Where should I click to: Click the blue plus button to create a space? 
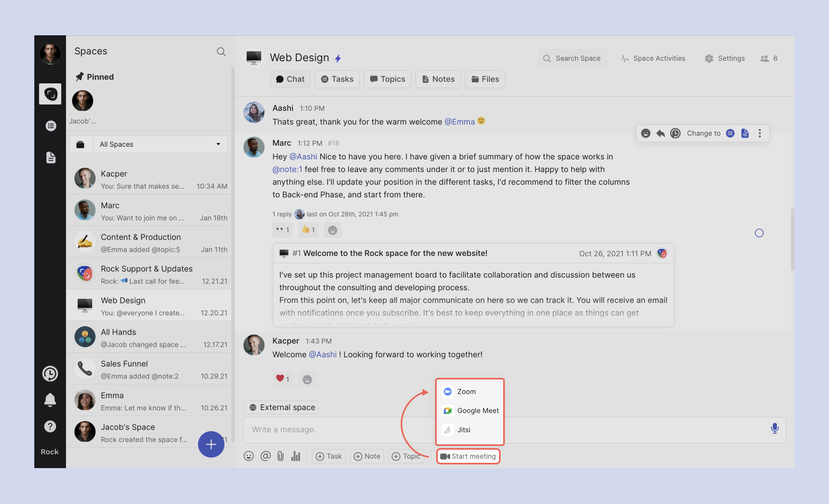(211, 444)
